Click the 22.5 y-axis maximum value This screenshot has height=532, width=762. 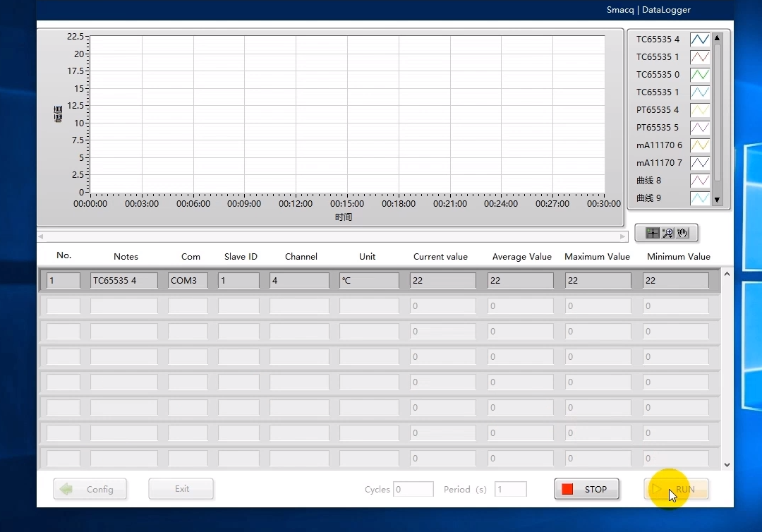click(x=75, y=37)
